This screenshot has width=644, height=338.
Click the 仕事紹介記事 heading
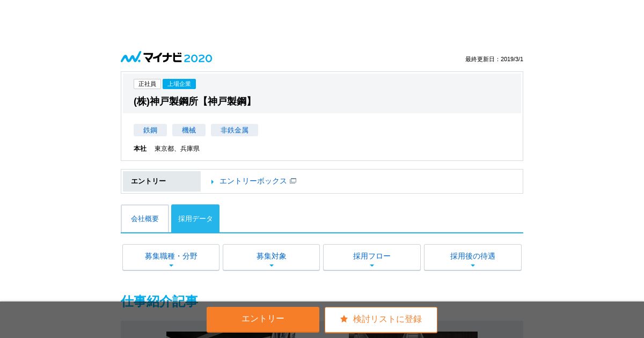[x=159, y=301]
